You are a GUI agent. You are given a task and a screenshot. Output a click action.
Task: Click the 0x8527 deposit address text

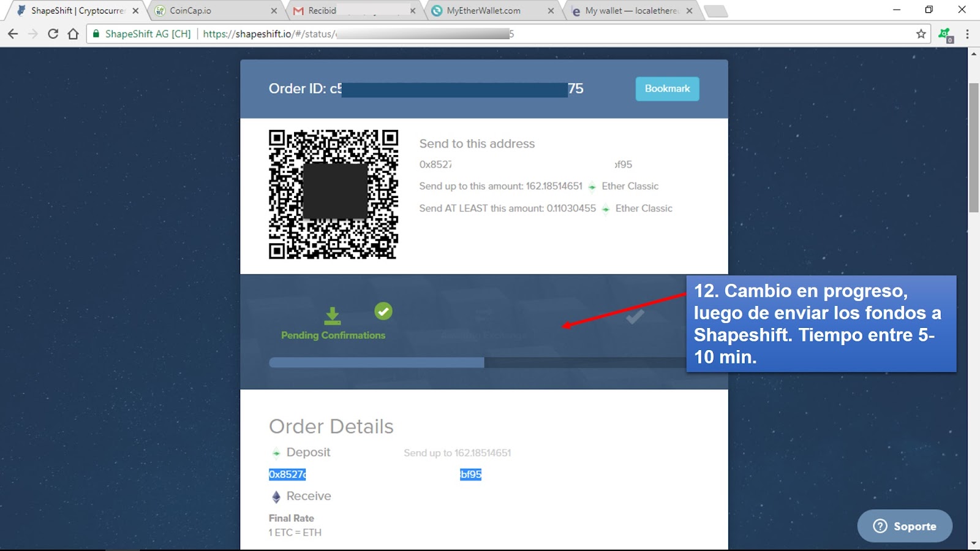(526, 164)
